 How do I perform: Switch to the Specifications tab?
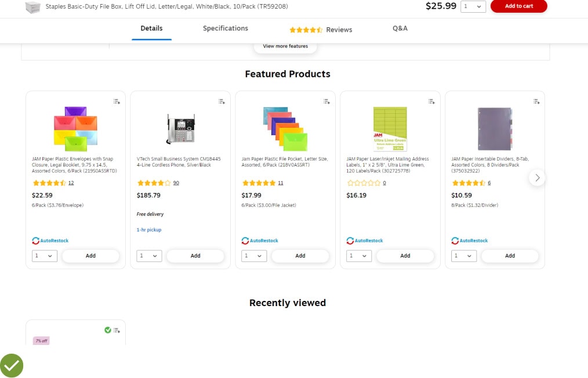pos(225,28)
